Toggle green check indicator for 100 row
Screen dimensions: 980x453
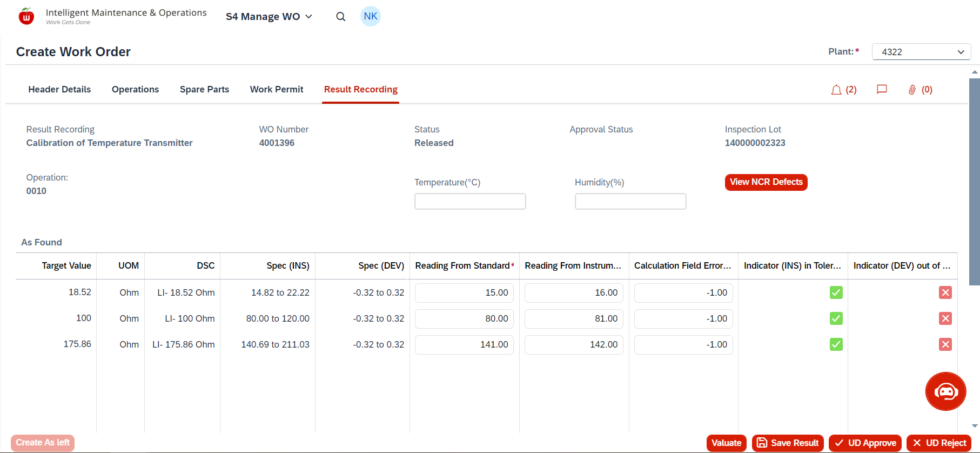[x=836, y=318]
